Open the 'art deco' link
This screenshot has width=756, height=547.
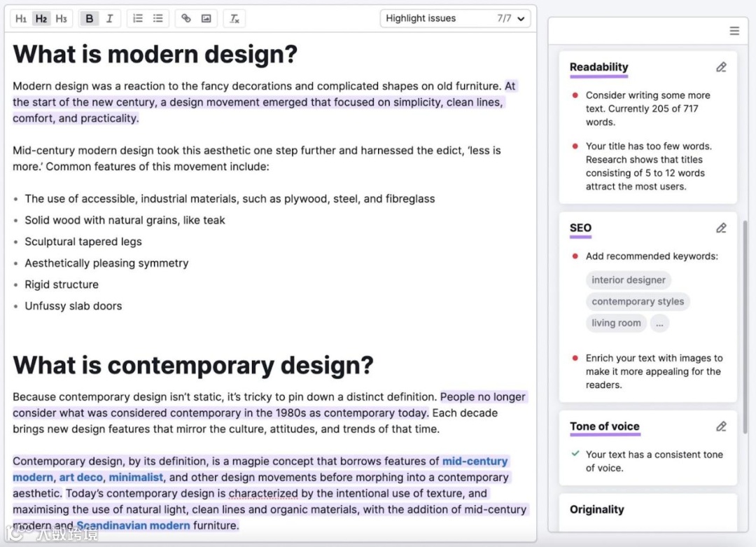(x=81, y=477)
